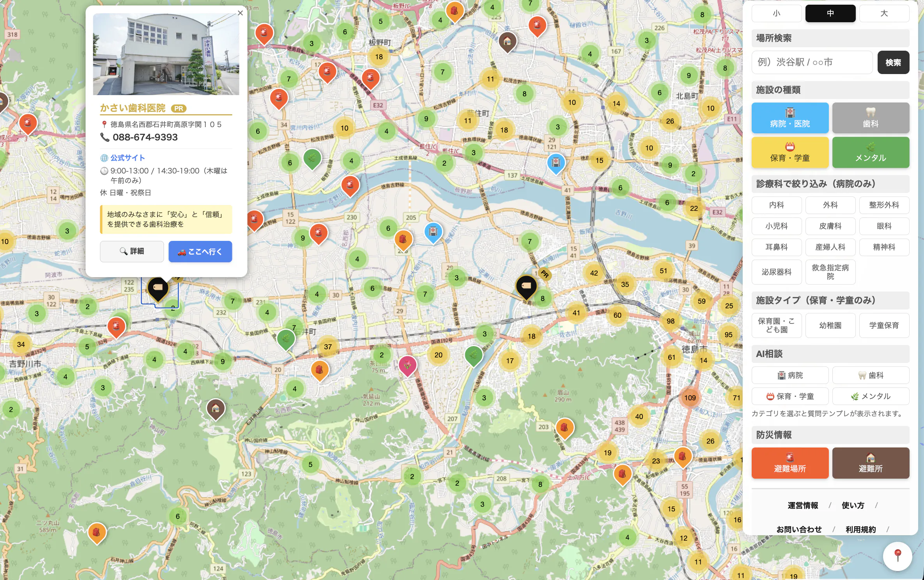This screenshot has height=580, width=924.
Task: Switch text size to 小
Action: click(x=776, y=13)
